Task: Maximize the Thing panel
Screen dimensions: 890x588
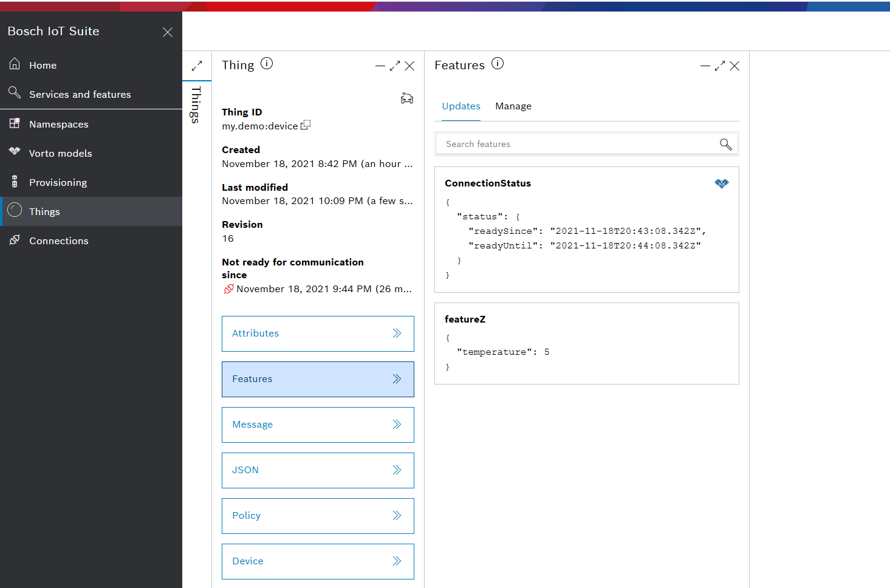Action: point(395,66)
